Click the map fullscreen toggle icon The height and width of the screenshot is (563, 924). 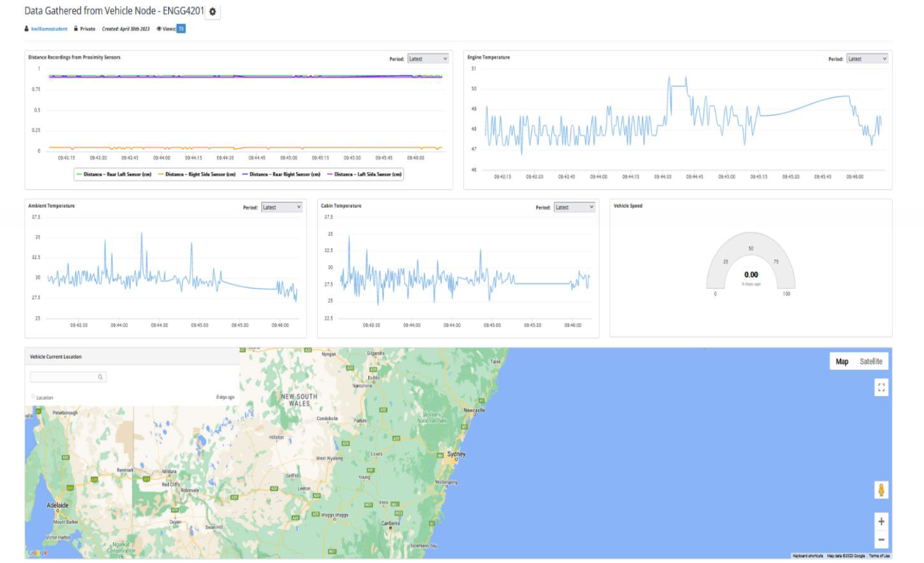(x=881, y=387)
